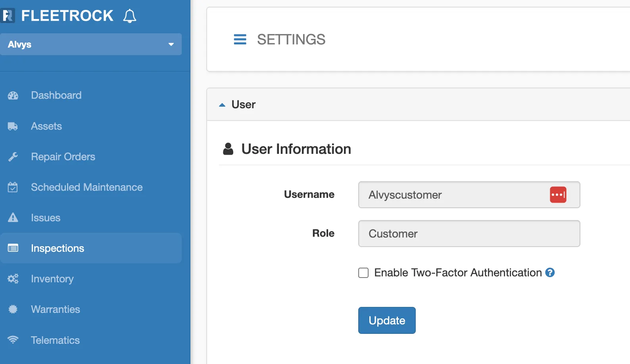The image size is (630, 364).
Task: Open Inventory from the sidebar
Action: 52,279
